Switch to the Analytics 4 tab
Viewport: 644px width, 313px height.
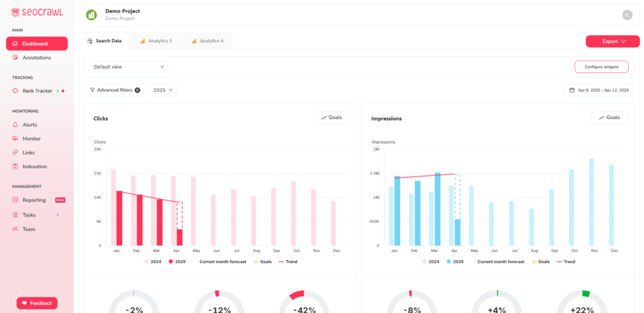[x=207, y=41]
